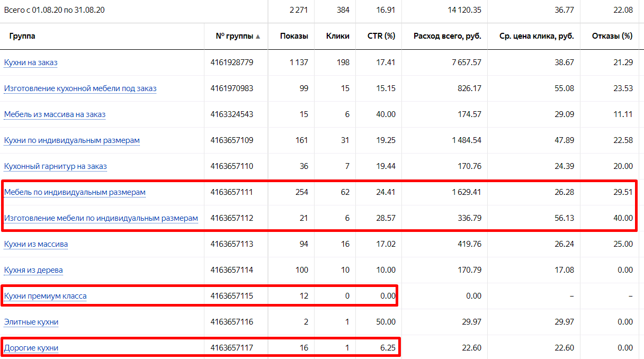The height and width of the screenshot is (359, 644).
Task: Sort table by Показы column header
Action: [x=294, y=36]
